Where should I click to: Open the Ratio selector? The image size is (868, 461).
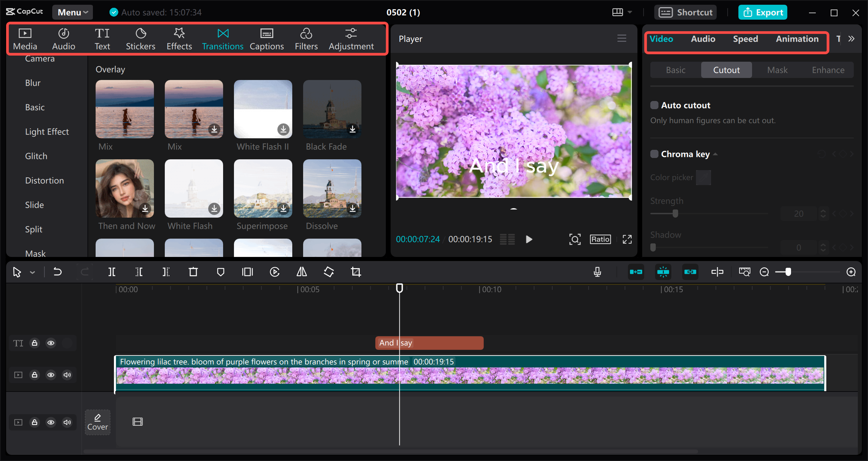(600, 239)
